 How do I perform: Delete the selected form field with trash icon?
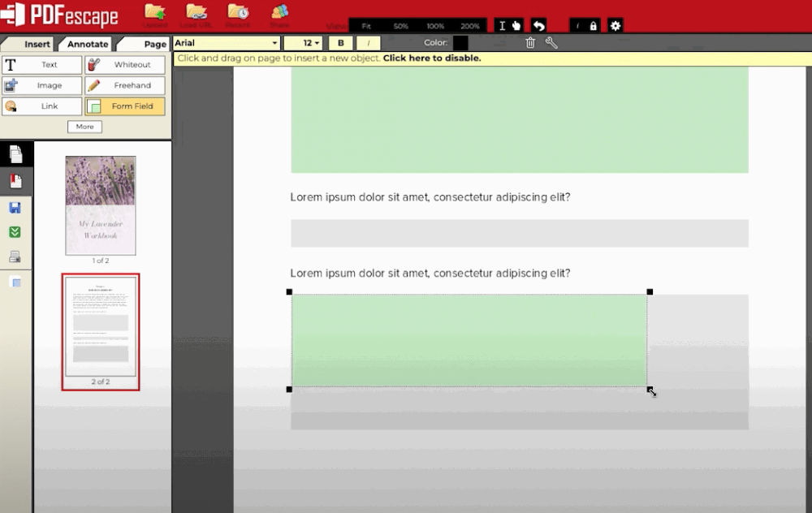(530, 42)
